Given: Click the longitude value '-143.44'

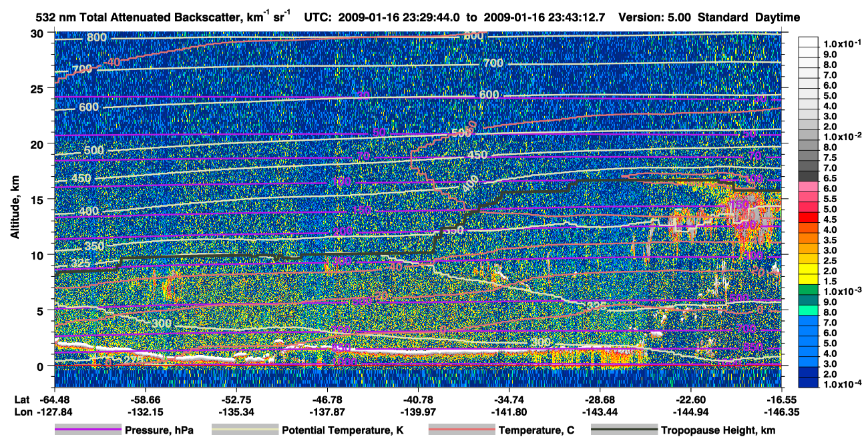Looking at the screenshot, I should point(600,412).
